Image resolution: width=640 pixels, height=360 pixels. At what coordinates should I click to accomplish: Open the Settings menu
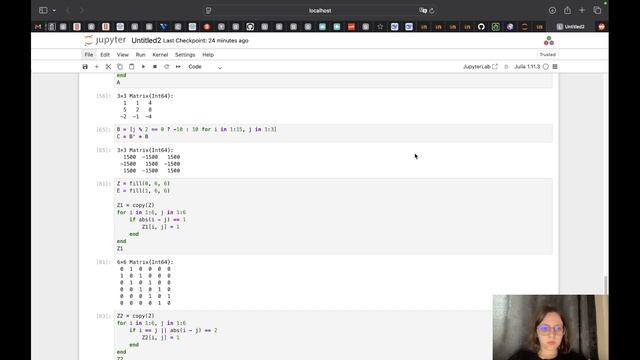(x=185, y=55)
